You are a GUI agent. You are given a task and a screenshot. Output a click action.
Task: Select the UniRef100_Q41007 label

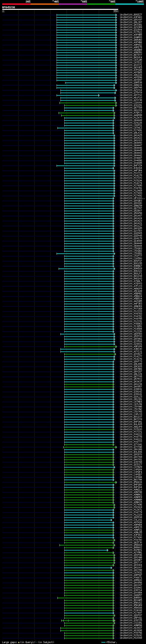click(131, 568)
